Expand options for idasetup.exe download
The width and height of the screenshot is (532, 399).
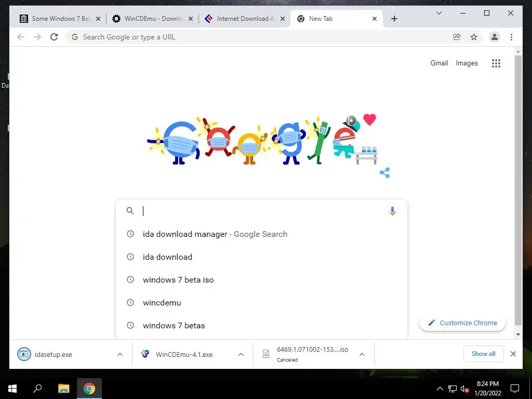tap(120, 354)
